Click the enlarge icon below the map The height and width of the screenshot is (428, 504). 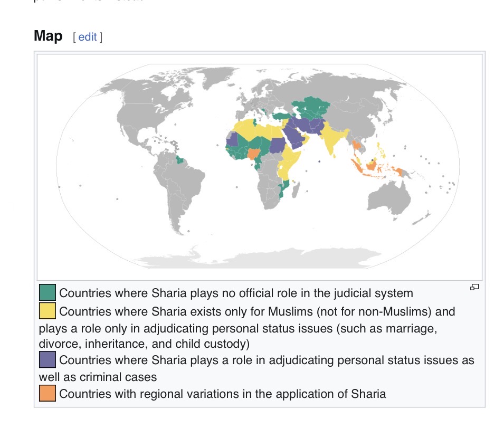(474, 287)
